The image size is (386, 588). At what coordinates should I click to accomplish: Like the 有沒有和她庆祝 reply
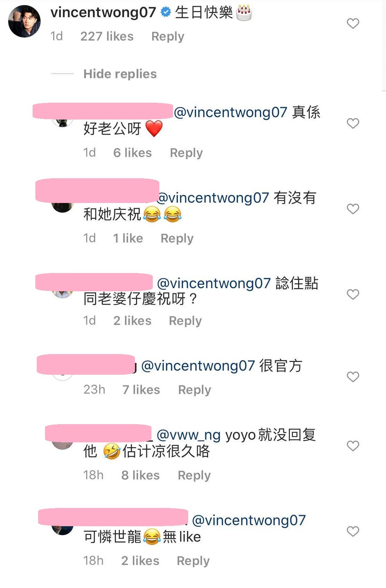[353, 209]
